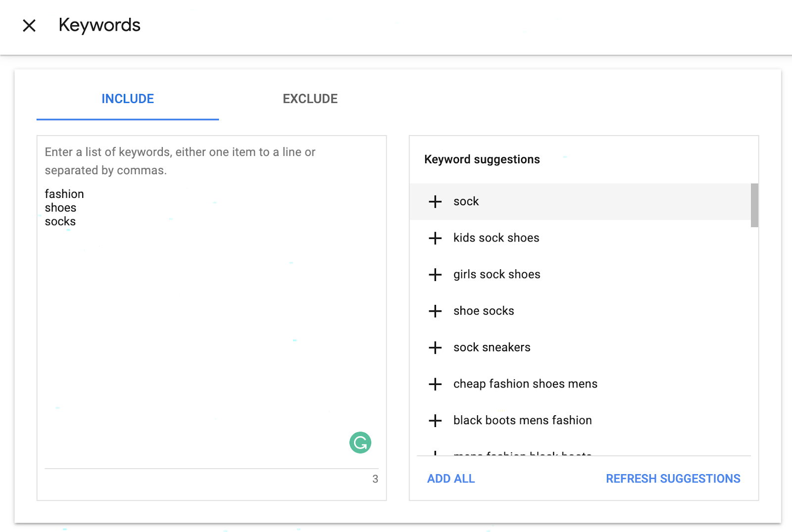Add "black boots mens fashion" using plus icon
This screenshot has height=532, width=792.
435,420
